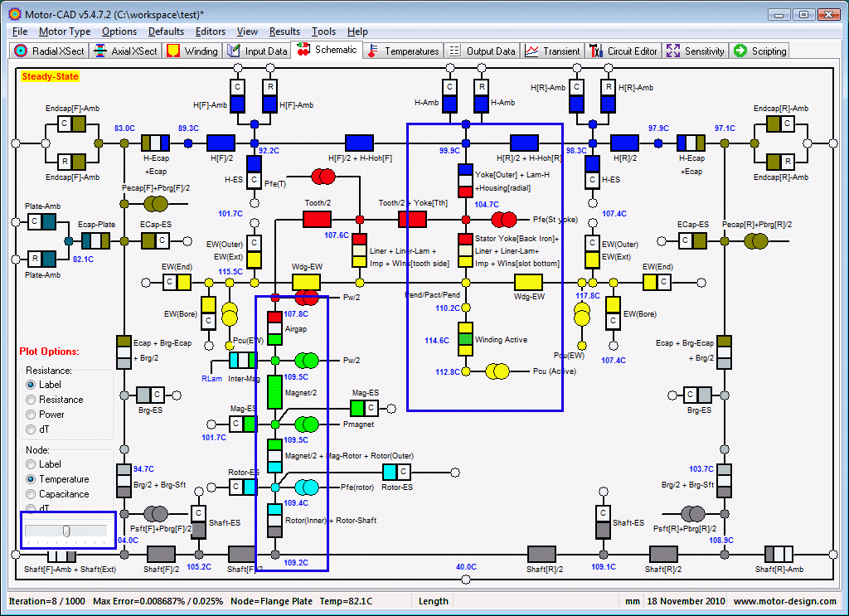Open the Results menu
The image size is (849, 616).
(x=284, y=32)
